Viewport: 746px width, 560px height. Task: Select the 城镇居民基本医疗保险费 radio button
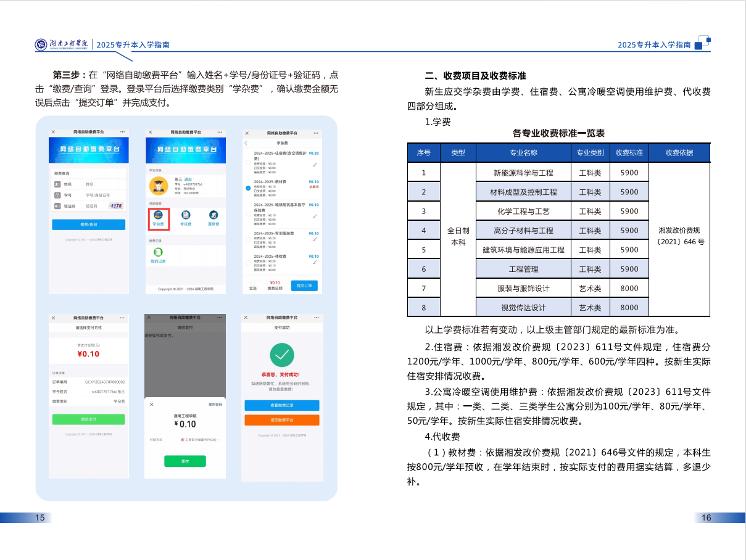click(x=248, y=214)
